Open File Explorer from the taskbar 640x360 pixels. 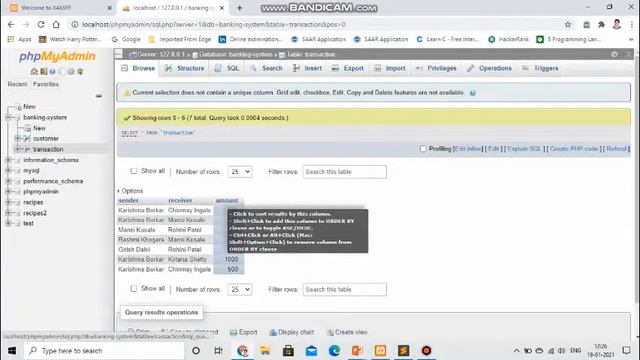265,351
